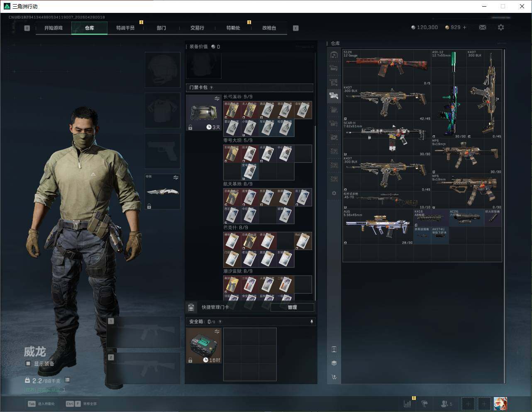Pick the AK574U attachment item

pos(440,235)
